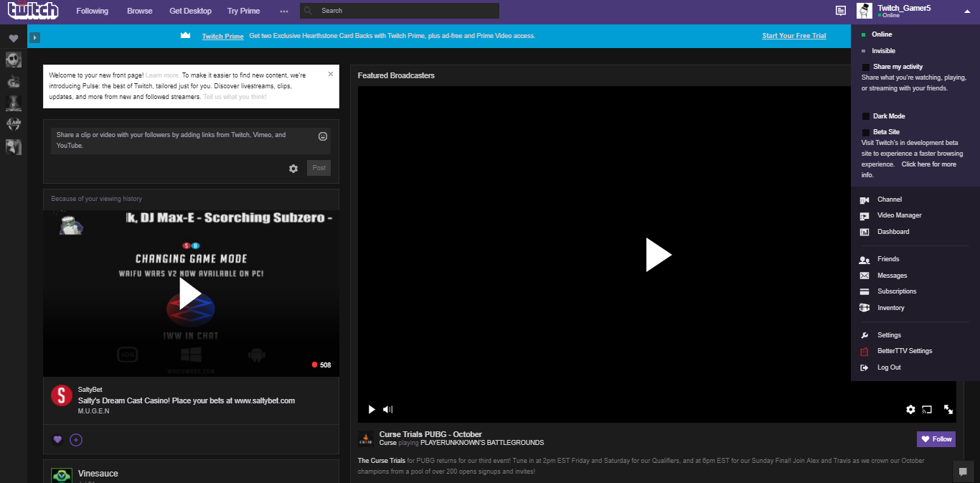
Task: Open Messages from the user menu
Action: click(892, 275)
